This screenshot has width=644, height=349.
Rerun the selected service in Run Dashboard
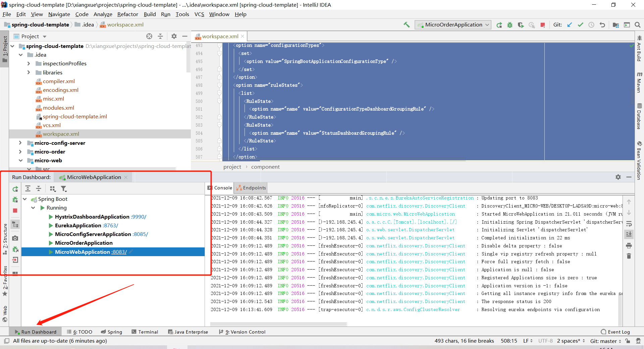[15, 189]
